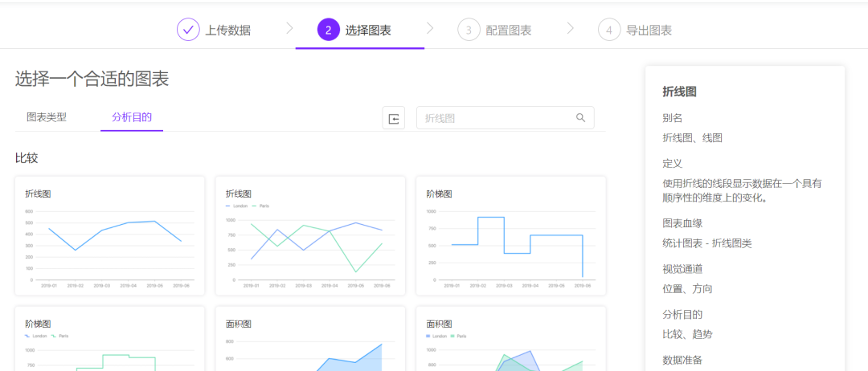Click step 3 circle 配置图表
Screen dimensions: 868x371
coord(469,30)
